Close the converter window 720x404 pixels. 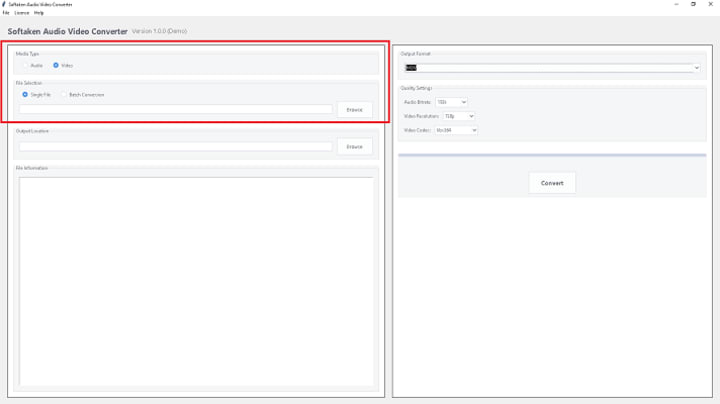[x=710, y=4]
